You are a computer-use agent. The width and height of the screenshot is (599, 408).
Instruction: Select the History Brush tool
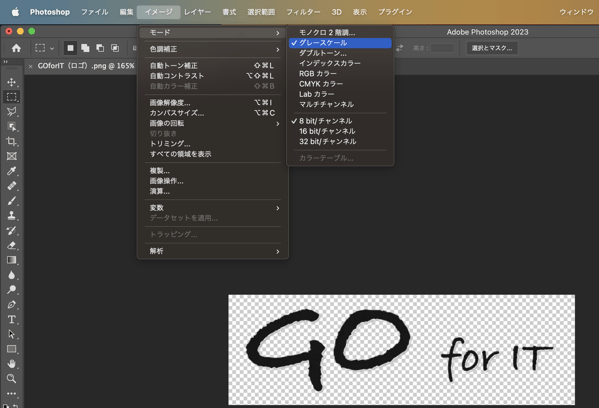(x=11, y=230)
